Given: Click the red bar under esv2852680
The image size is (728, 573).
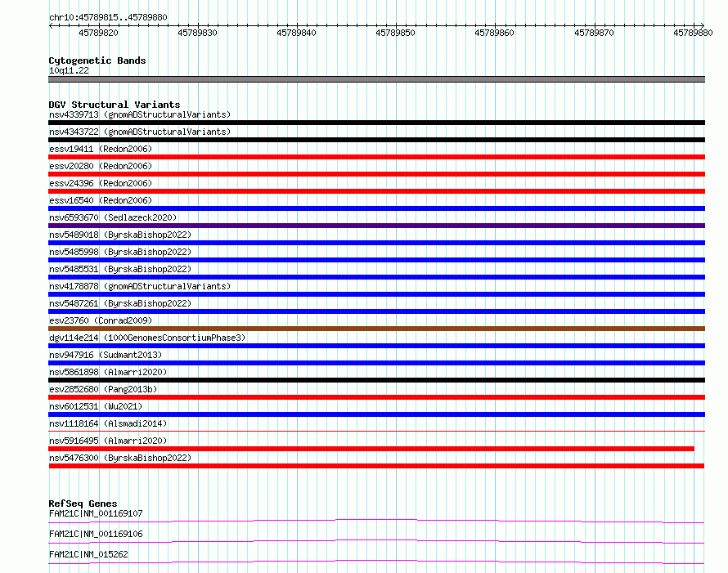Looking at the screenshot, I should click(x=376, y=397).
